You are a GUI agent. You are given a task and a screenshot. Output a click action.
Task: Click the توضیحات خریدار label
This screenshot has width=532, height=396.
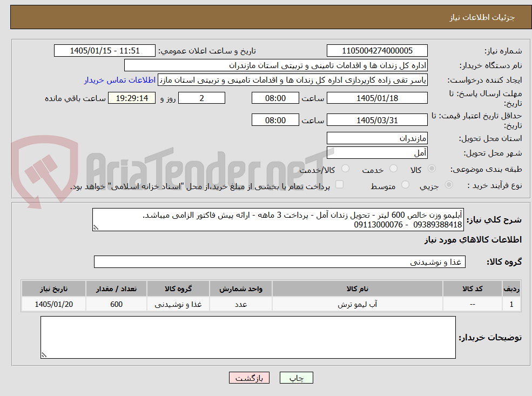click(490, 338)
